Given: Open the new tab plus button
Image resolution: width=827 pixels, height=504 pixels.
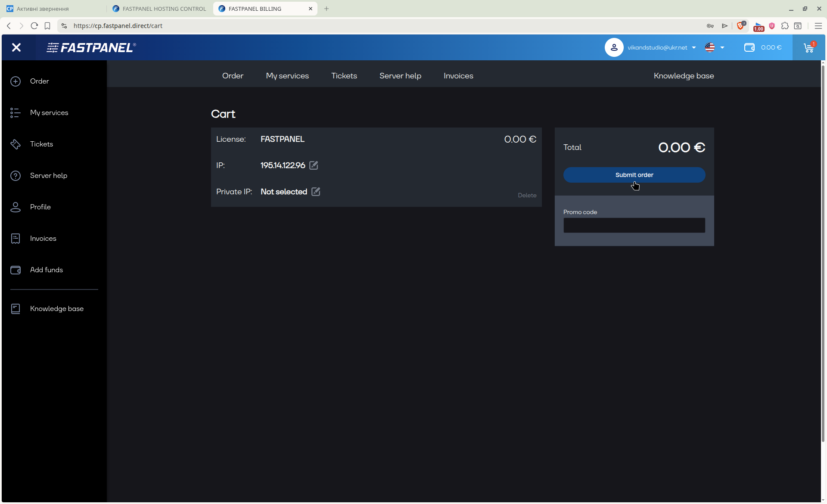Looking at the screenshot, I should click(x=326, y=9).
